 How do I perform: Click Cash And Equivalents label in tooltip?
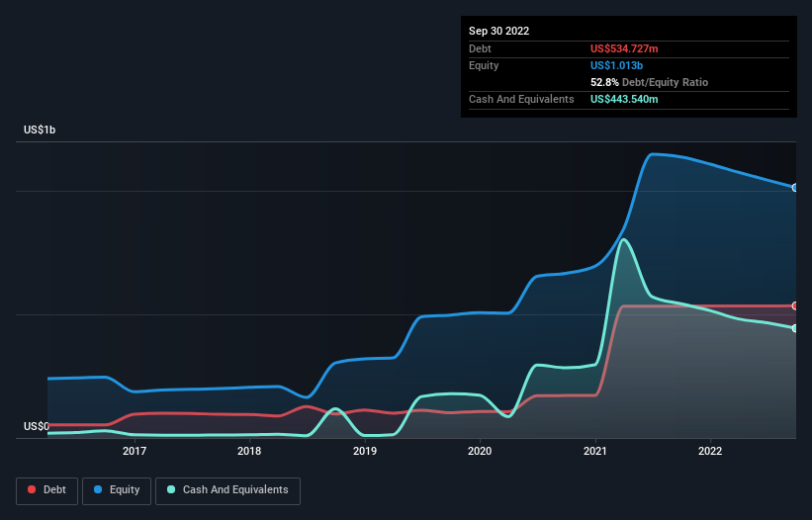point(521,99)
